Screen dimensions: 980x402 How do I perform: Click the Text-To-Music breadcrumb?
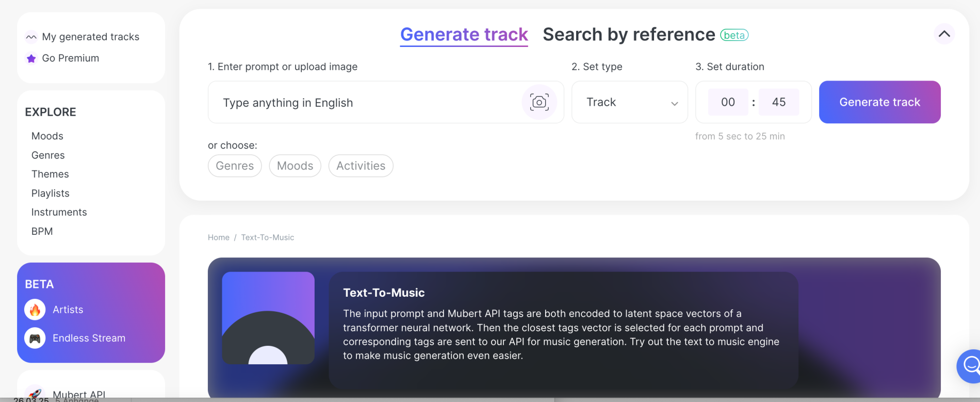[x=268, y=237]
